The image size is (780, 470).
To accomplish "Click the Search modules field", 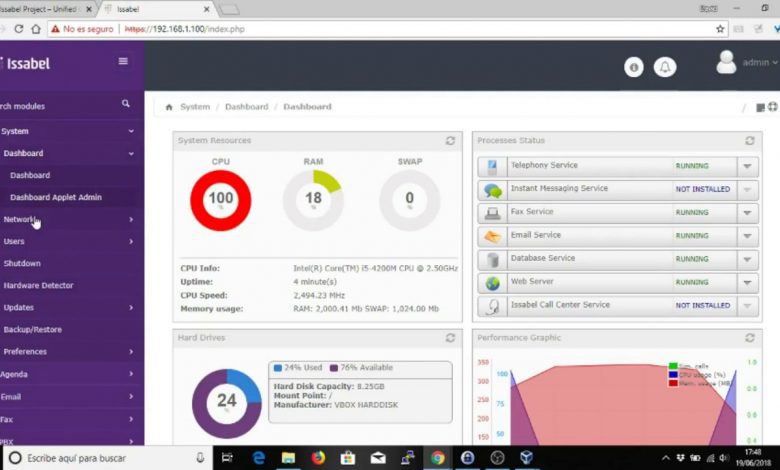I will pyautogui.click(x=60, y=106).
